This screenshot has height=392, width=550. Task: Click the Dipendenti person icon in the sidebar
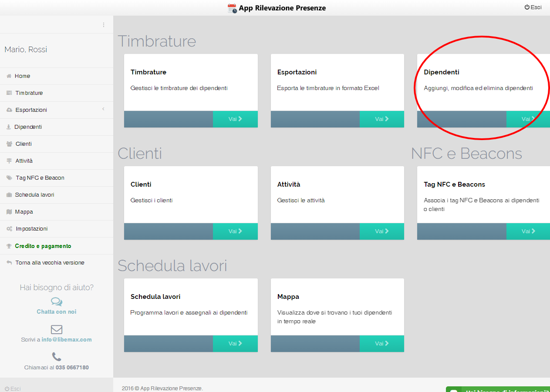pyautogui.click(x=9, y=127)
